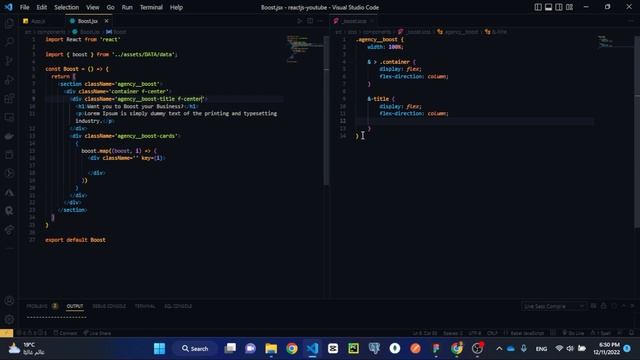Switch to the Debug Console tab
This screenshot has width=640, height=360.
point(109,306)
